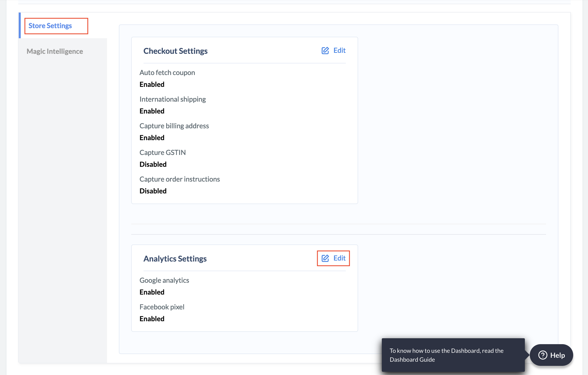Click the Capture billing address setting label
Image resolution: width=588 pixels, height=375 pixels.
[174, 126]
